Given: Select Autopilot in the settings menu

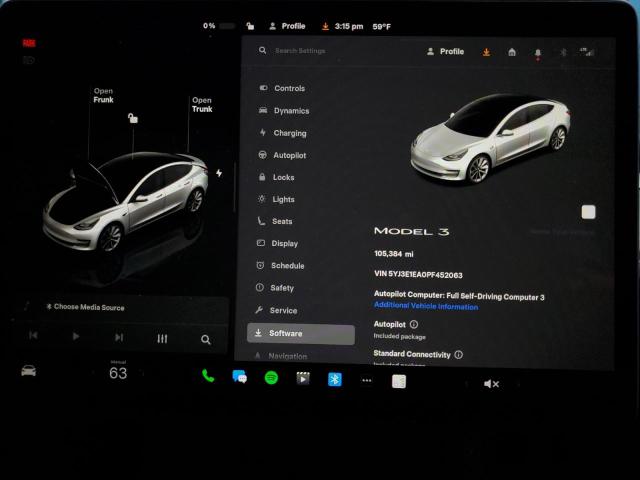Looking at the screenshot, I should [289, 155].
